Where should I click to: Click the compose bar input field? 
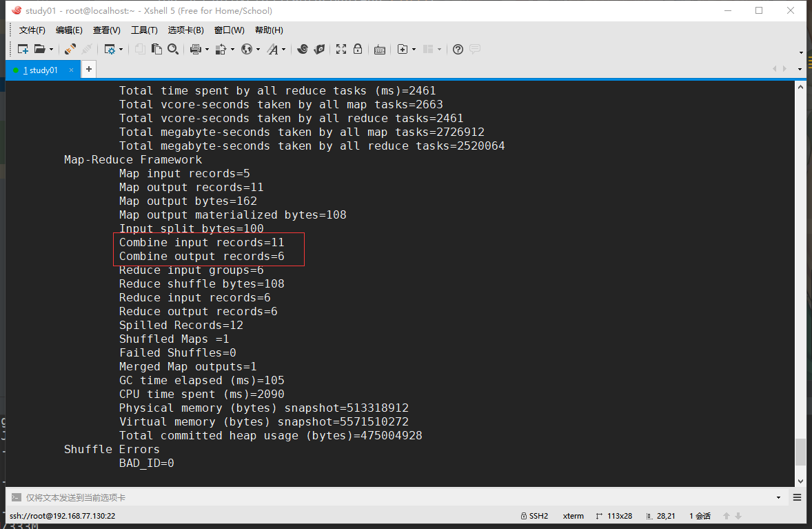pyautogui.click(x=398, y=497)
